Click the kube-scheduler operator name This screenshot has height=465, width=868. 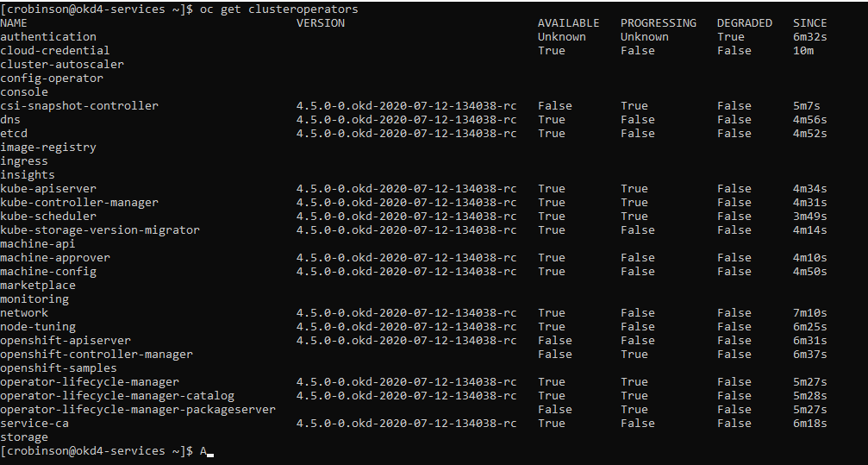tap(48, 217)
